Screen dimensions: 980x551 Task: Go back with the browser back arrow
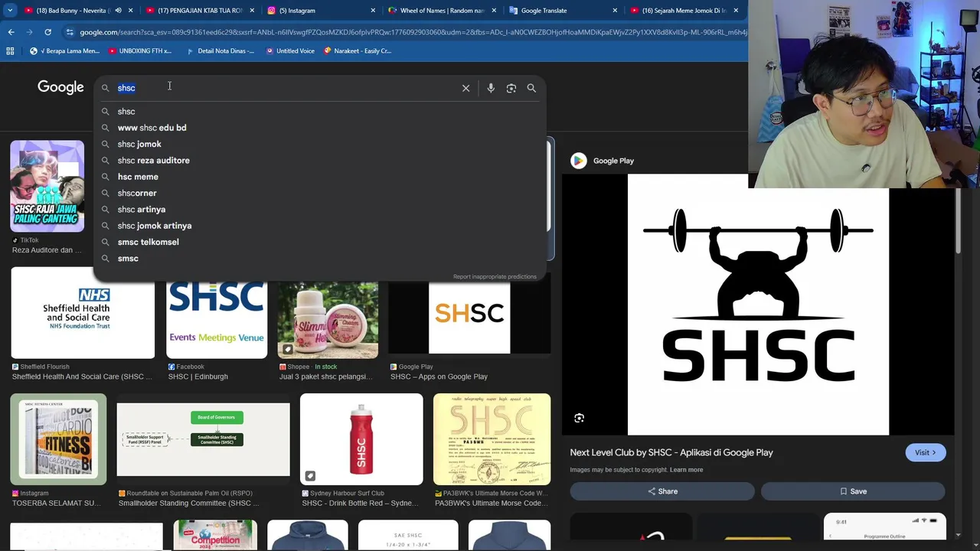pyautogui.click(x=11, y=32)
